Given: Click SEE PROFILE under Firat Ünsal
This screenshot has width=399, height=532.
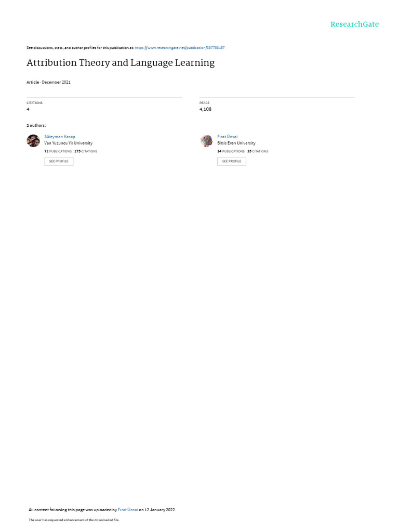Looking at the screenshot, I should tap(232, 161).
